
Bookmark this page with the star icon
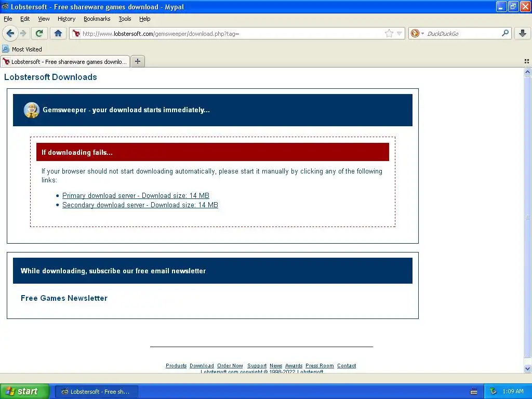(x=389, y=33)
